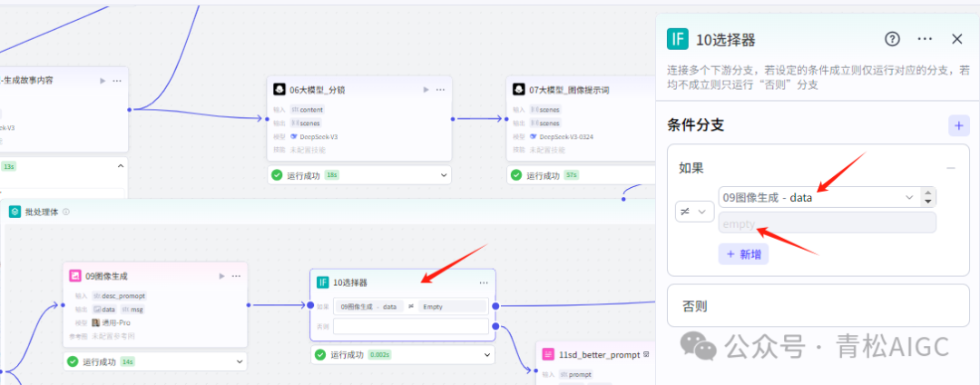Open more menu on 生成故事内容 node

coord(117,81)
